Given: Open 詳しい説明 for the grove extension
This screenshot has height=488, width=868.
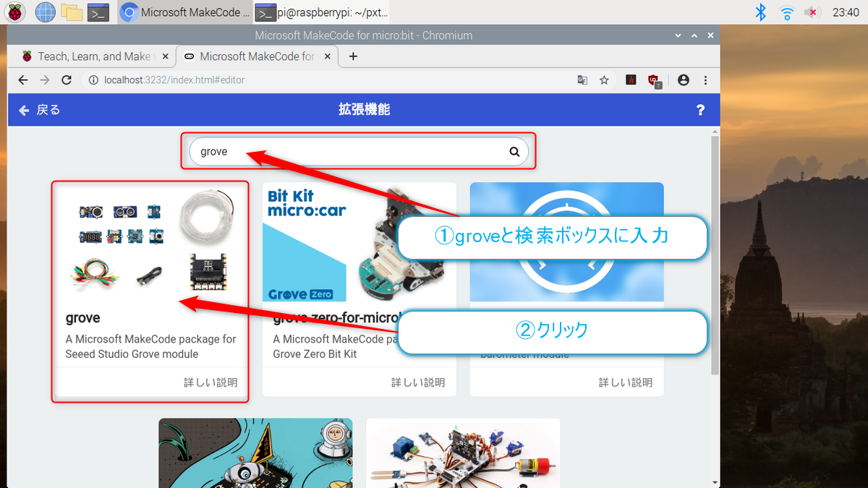Looking at the screenshot, I should click(210, 382).
